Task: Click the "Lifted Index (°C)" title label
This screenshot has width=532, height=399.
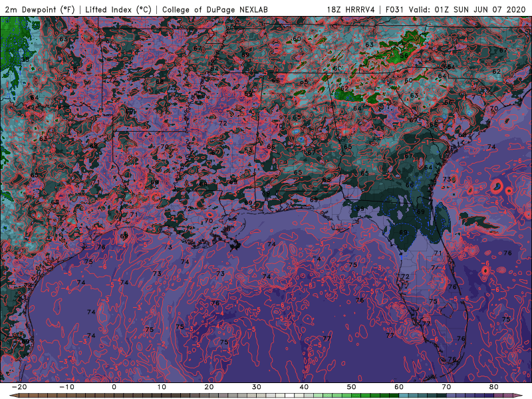Action: 118,9
